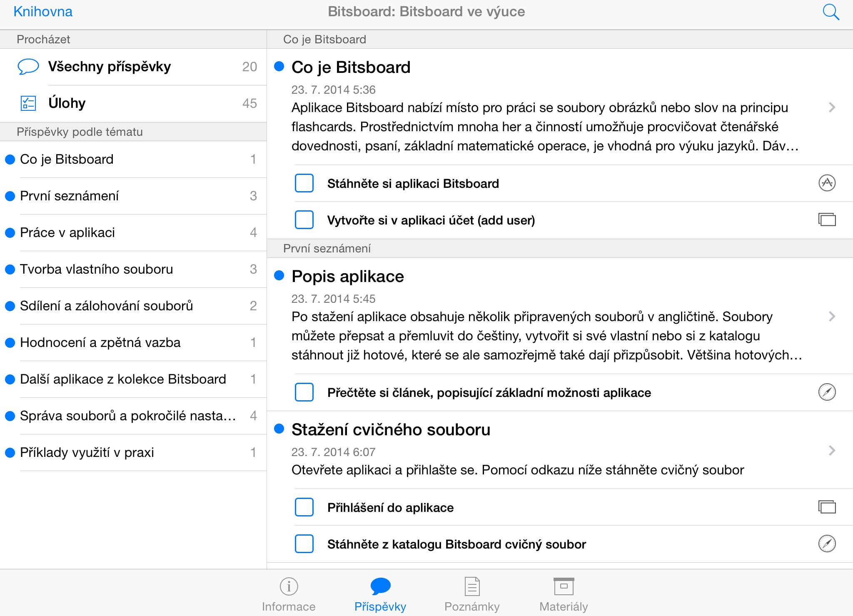Check the Vytvořte si v aplikaci účet box
Viewport: 853px width, 616px height.
click(304, 220)
